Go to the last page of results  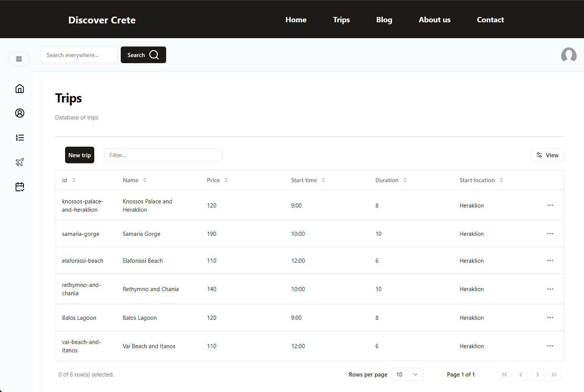(x=554, y=375)
